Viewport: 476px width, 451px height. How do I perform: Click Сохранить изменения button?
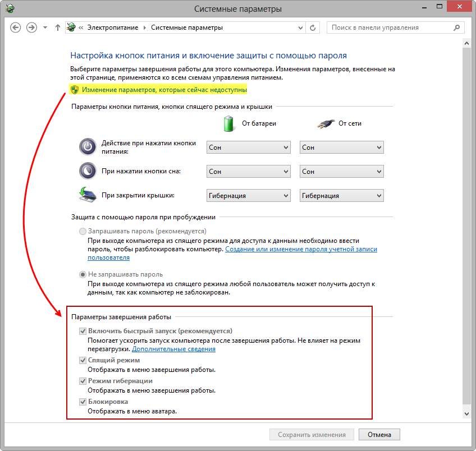(312, 435)
